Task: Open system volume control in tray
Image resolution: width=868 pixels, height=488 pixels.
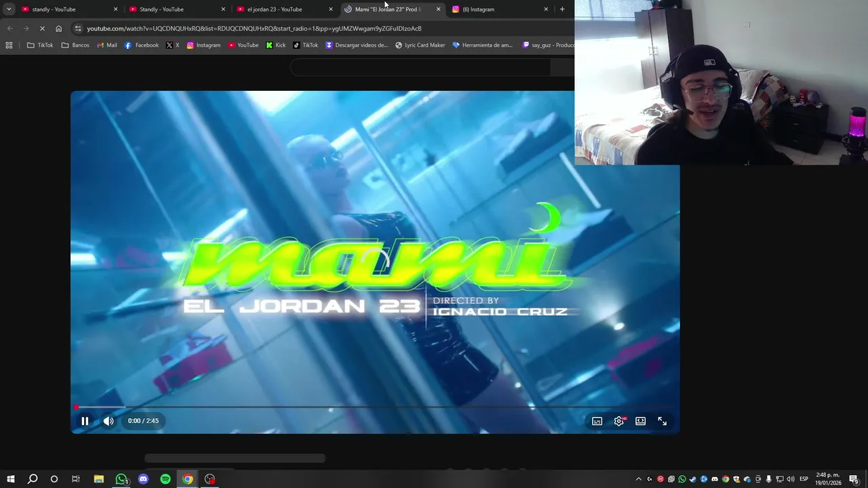Action: [791, 479]
